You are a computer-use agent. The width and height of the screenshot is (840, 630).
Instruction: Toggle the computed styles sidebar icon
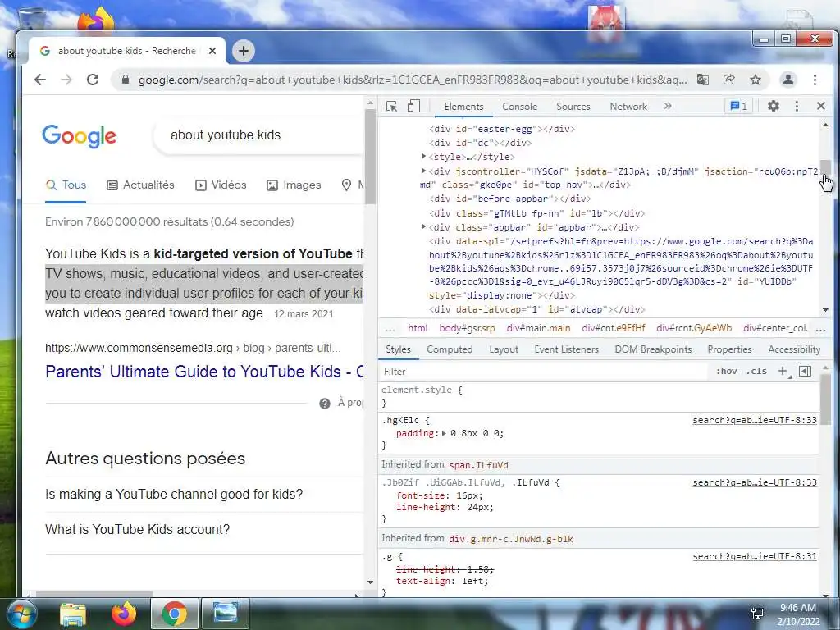805,371
